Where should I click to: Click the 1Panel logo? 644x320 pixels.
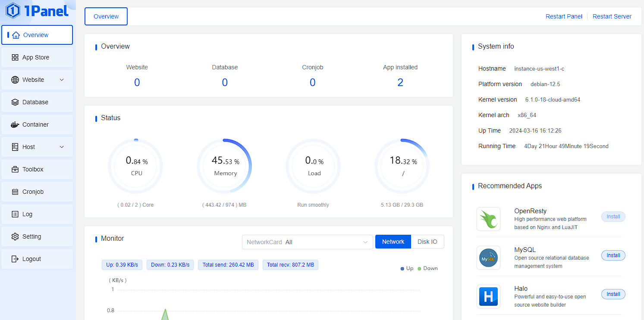pyautogui.click(x=37, y=10)
